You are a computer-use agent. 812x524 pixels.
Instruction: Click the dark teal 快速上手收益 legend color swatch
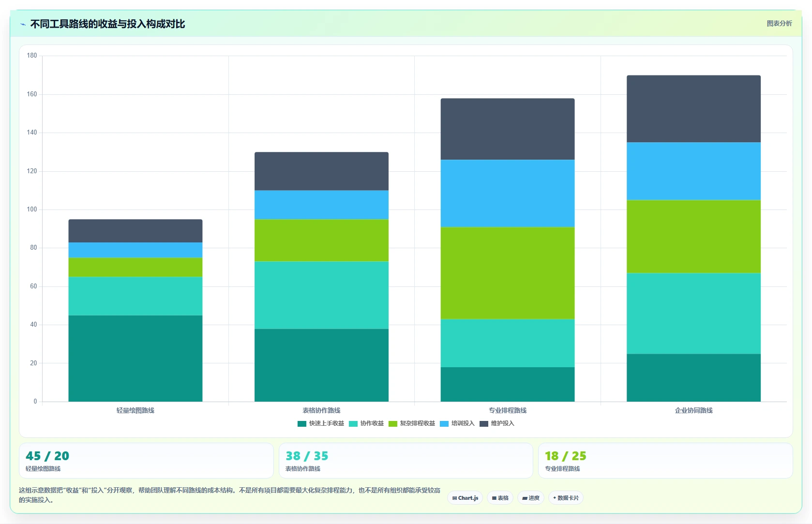pyautogui.click(x=302, y=424)
